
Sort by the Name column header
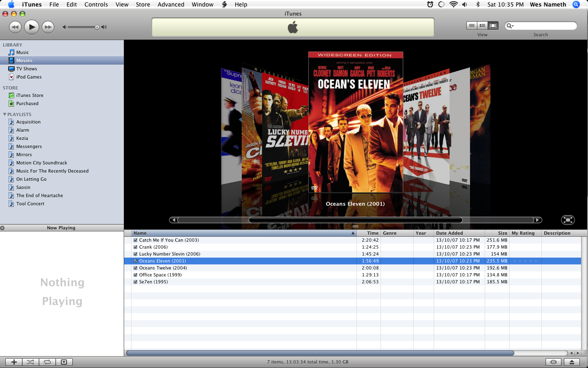pos(244,233)
